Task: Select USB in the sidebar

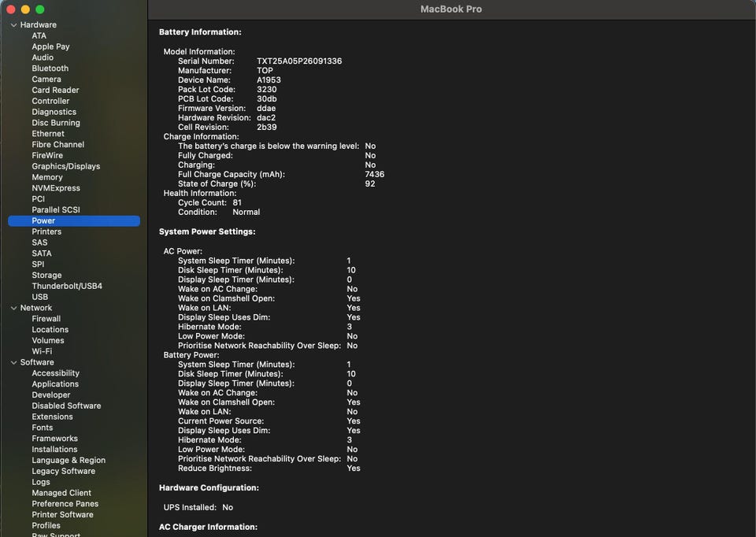Action: (39, 297)
